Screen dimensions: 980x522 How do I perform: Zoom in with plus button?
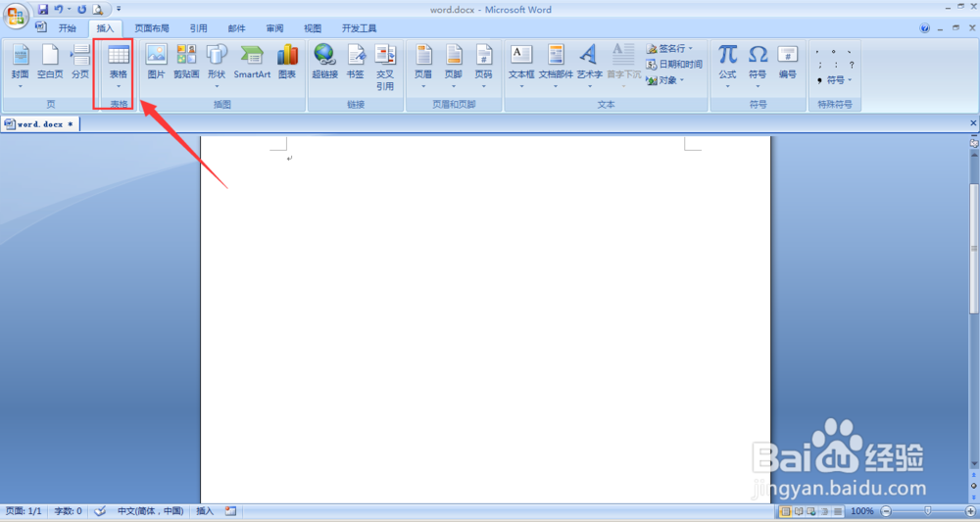970,511
